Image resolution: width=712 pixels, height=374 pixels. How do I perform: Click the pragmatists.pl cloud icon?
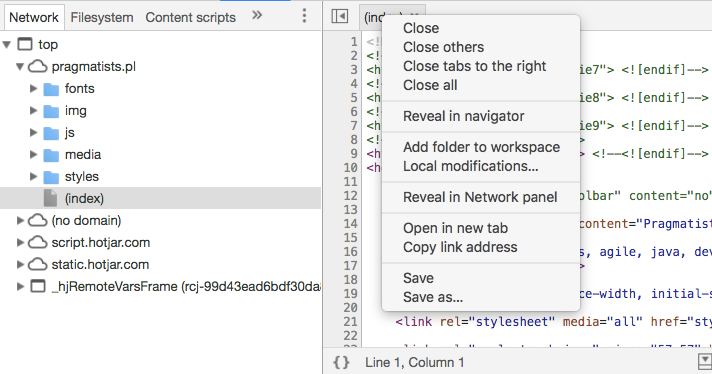(38, 67)
